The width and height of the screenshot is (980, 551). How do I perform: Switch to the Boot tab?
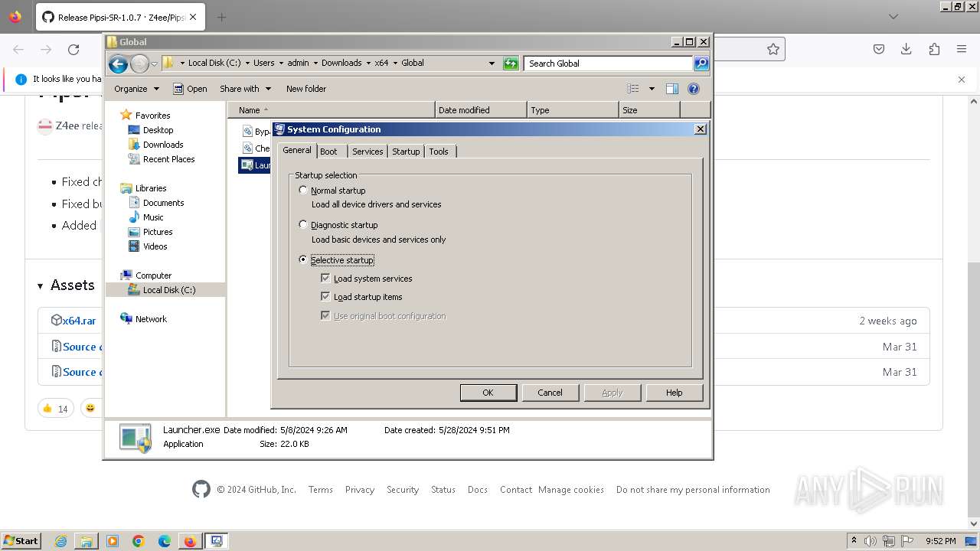point(328,152)
